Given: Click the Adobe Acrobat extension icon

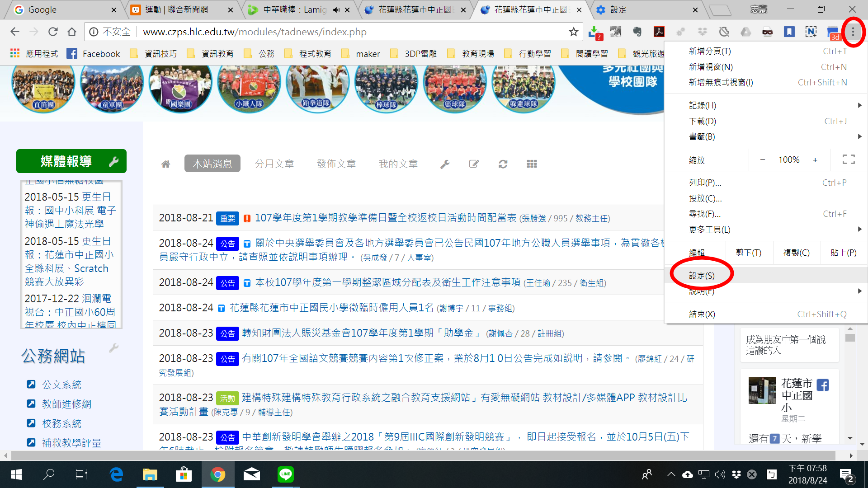Looking at the screenshot, I should tap(659, 32).
